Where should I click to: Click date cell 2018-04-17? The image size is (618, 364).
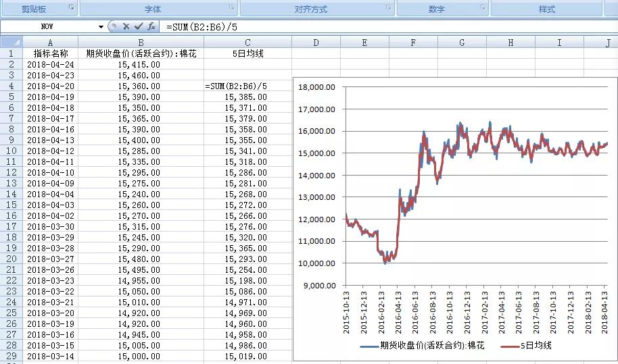51,118
